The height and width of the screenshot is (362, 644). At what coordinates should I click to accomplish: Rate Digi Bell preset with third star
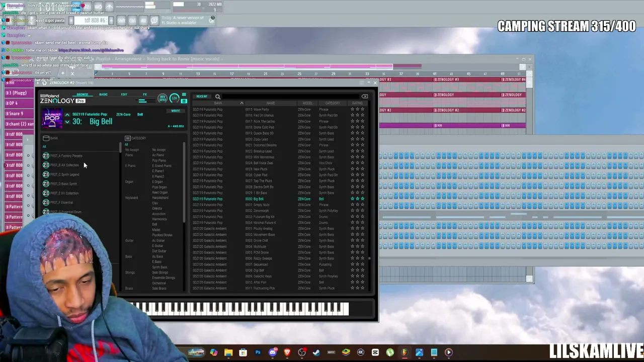(362, 270)
